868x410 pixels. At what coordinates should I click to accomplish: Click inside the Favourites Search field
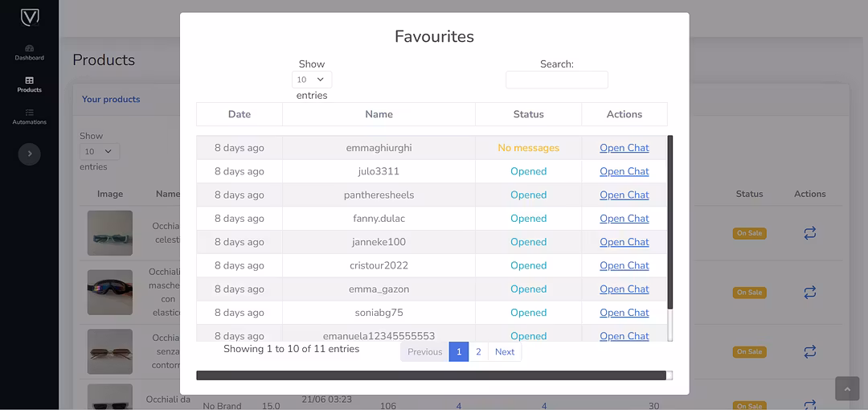(x=556, y=80)
